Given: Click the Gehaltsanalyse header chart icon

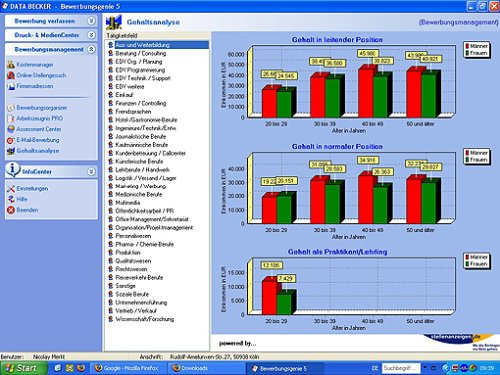Looking at the screenshot, I should (114, 22).
